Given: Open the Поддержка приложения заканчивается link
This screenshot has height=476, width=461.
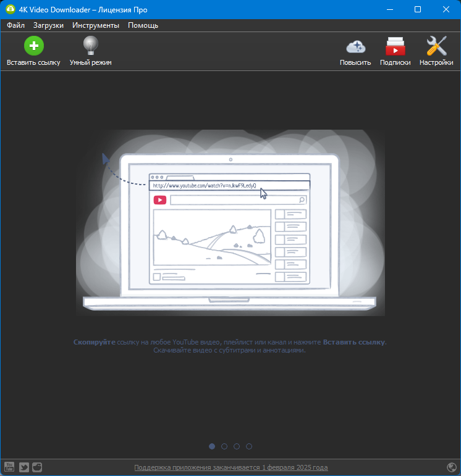Looking at the screenshot, I should click(231, 467).
